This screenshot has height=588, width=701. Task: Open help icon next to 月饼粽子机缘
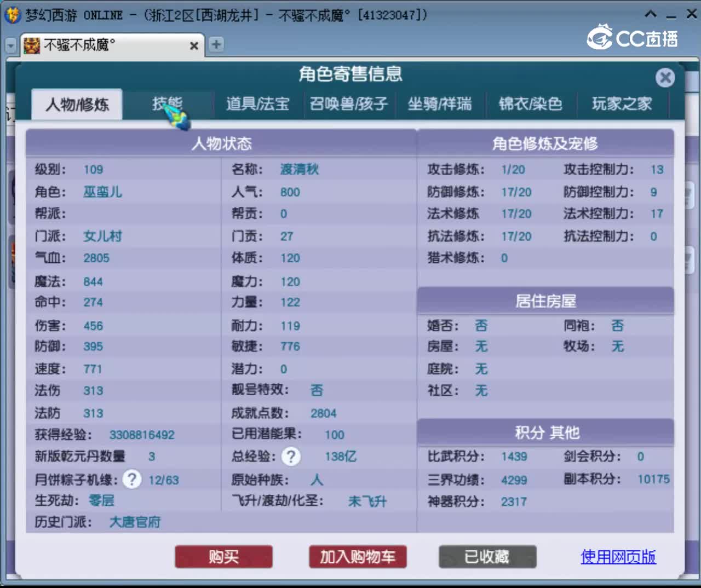[x=131, y=480]
